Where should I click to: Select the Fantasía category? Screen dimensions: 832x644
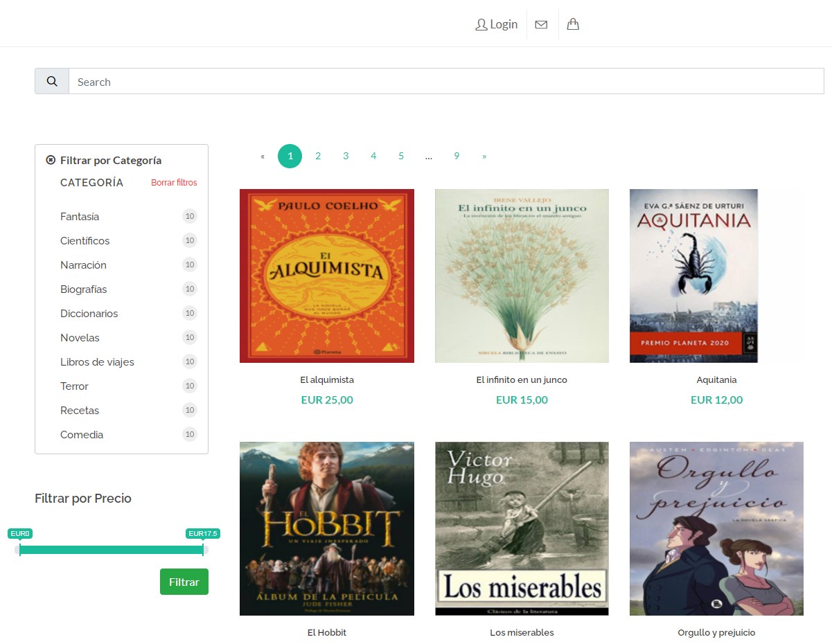80,217
